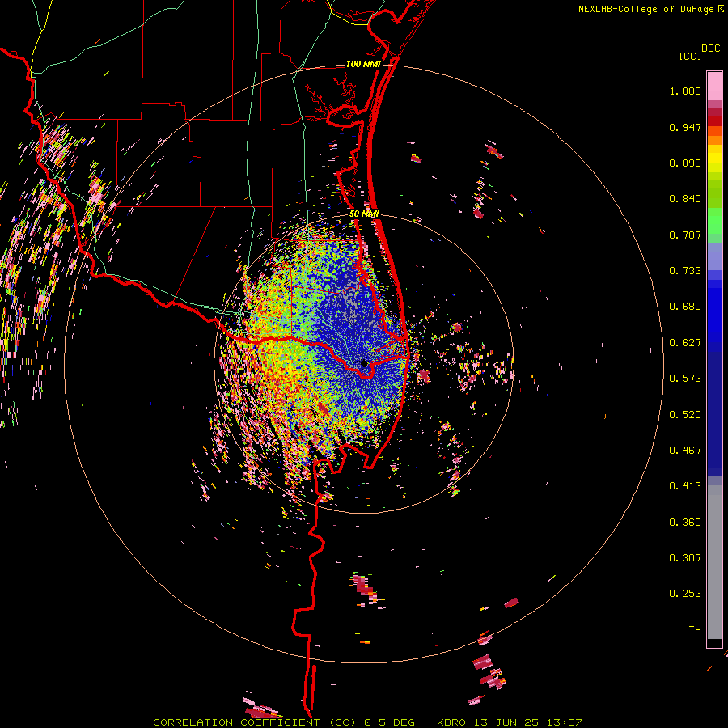Click the 0.947 color bar value
This screenshot has width=728, height=728.
tap(685, 127)
